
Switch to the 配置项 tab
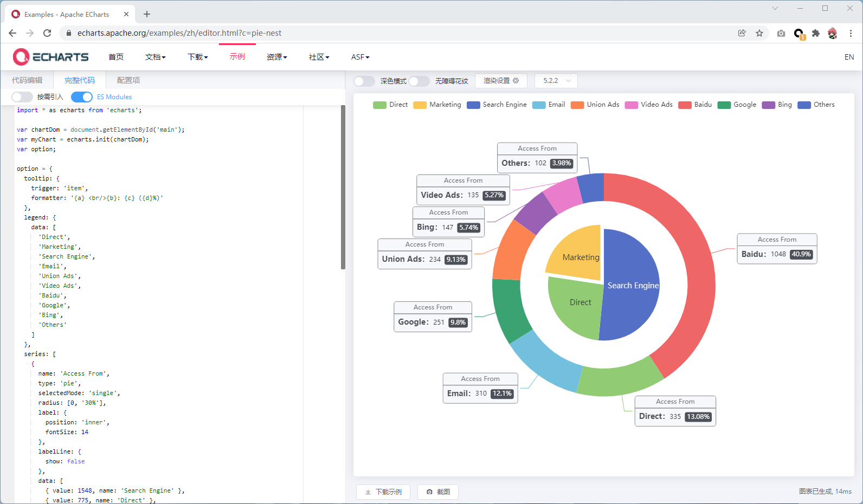(x=128, y=80)
